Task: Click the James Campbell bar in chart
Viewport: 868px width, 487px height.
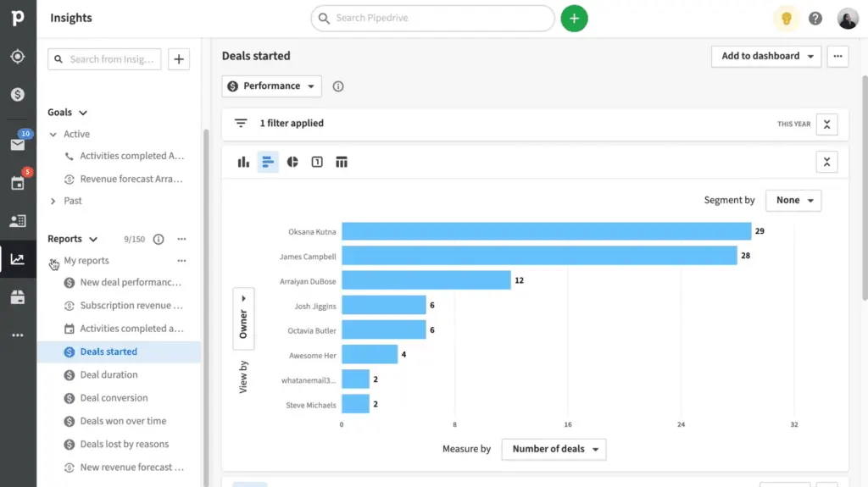Action: [x=539, y=256]
